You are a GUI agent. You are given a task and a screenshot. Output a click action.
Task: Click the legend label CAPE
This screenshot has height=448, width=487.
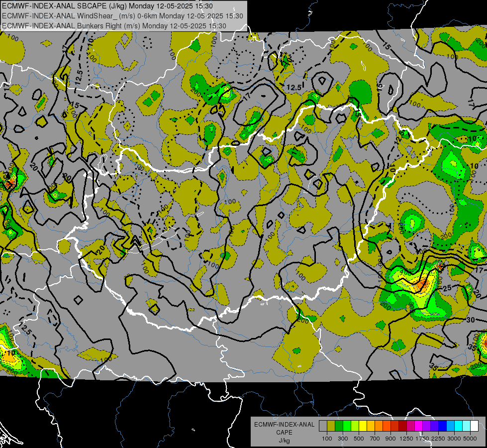point(284,433)
